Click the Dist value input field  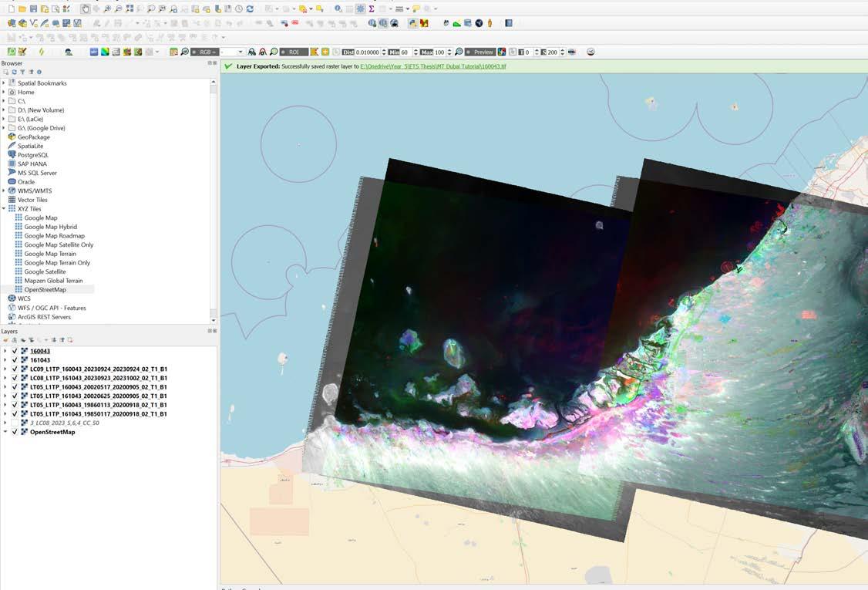[367, 52]
